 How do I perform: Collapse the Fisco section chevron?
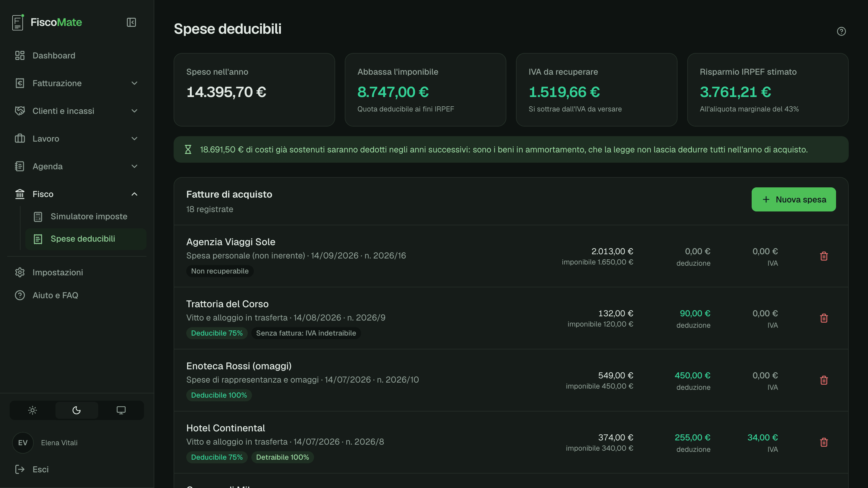[x=134, y=194]
